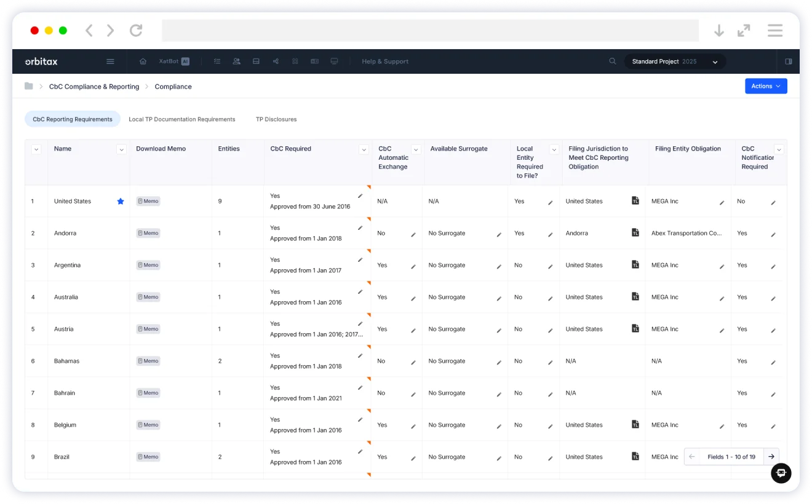Click CbC Compliance & Reporting breadcrumb link
Image resolution: width=812 pixels, height=504 pixels.
94,87
